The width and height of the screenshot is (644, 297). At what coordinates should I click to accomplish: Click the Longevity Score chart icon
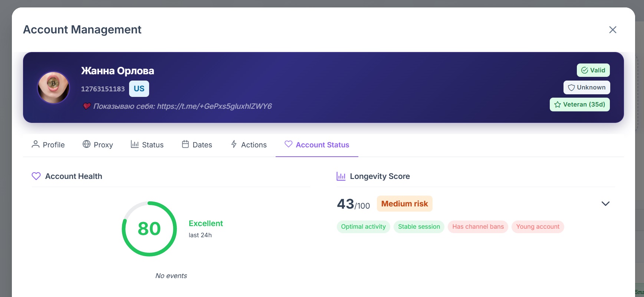pyautogui.click(x=341, y=176)
